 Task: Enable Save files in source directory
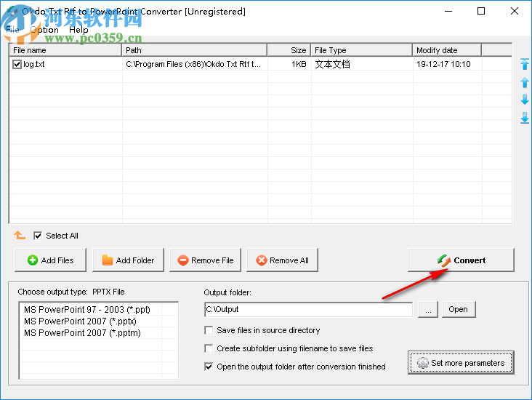pyautogui.click(x=209, y=330)
